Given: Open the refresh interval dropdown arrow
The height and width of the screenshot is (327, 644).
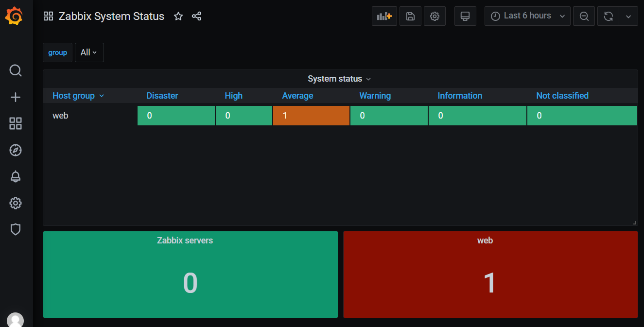Looking at the screenshot, I should pos(628,16).
